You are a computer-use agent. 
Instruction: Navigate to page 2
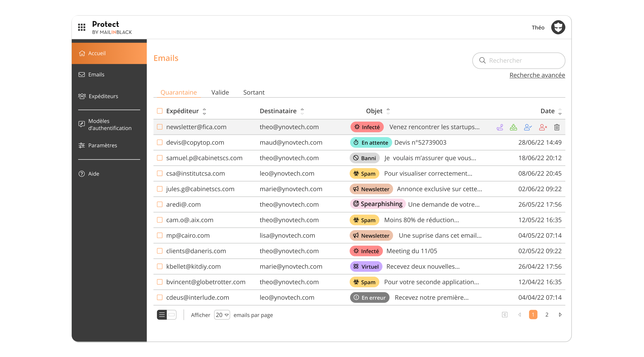[547, 314]
